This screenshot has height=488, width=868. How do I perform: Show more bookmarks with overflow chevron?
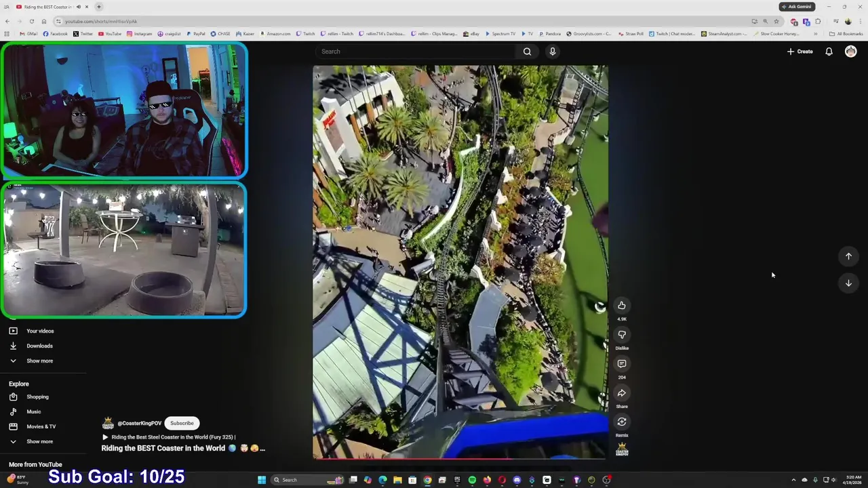click(816, 33)
